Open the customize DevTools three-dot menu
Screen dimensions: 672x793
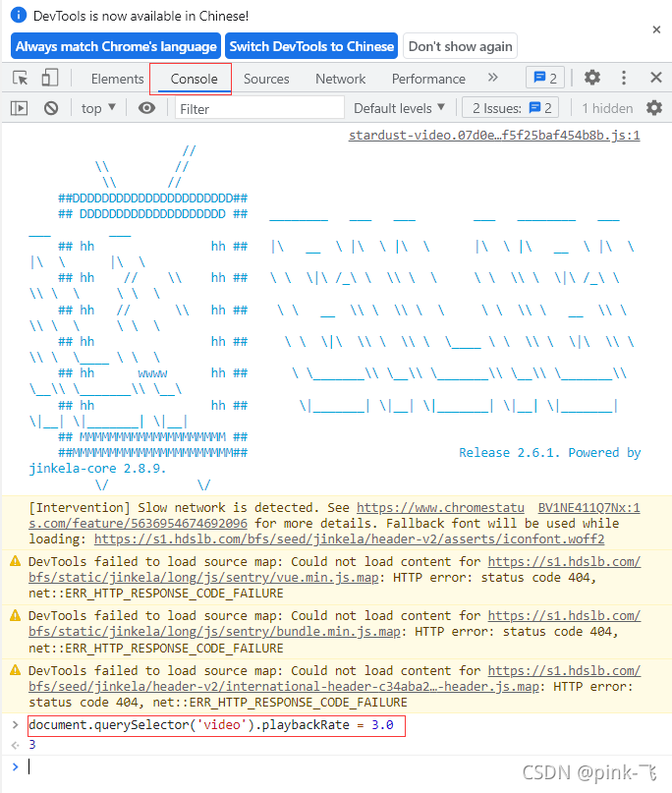[x=624, y=78]
